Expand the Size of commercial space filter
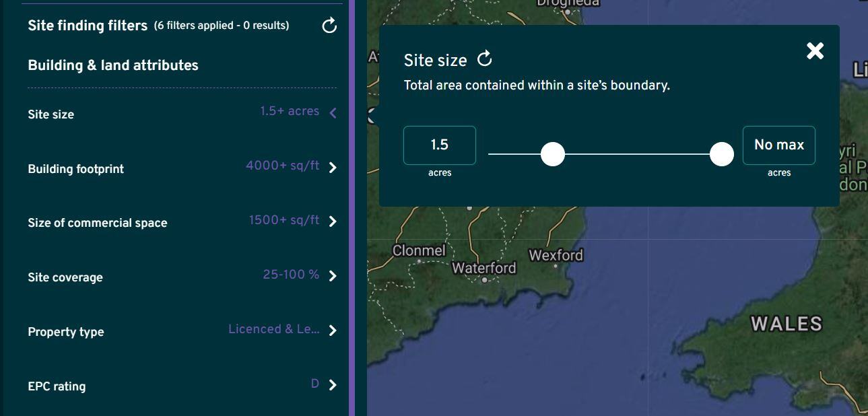Screen dimensions: 868x416 (x=333, y=222)
